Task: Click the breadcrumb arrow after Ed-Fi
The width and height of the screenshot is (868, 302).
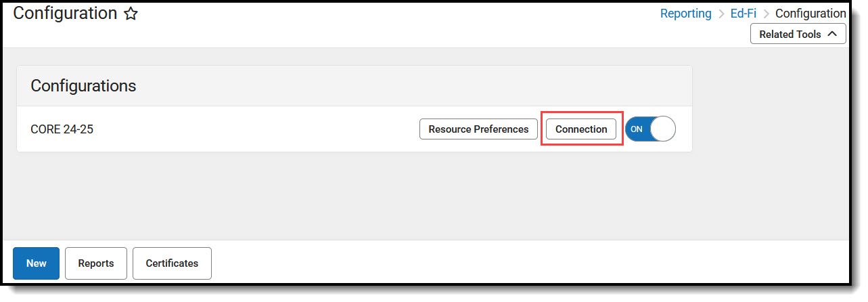Action: point(766,14)
